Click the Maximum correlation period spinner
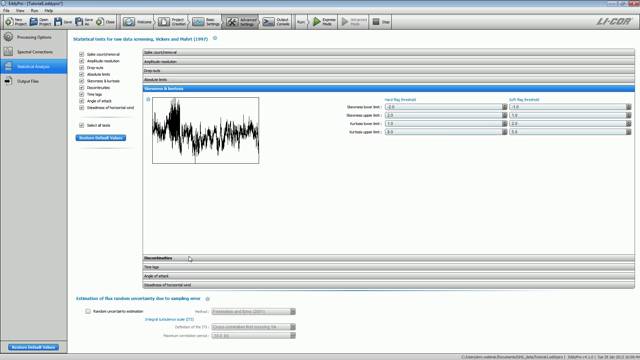 tap(253, 336)
